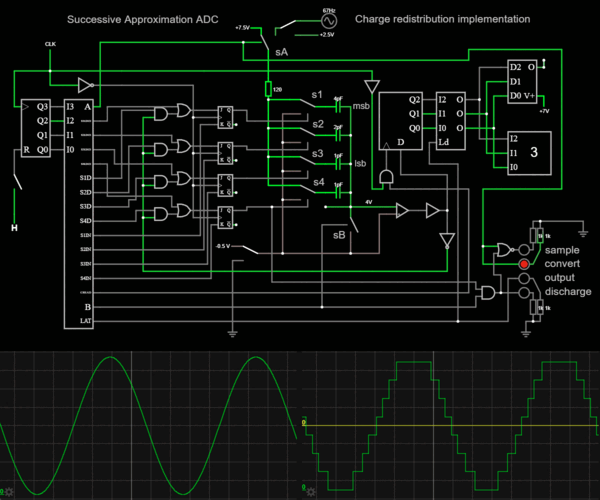
Task: Select the topmost JK flip-flop
Action: 225,117
